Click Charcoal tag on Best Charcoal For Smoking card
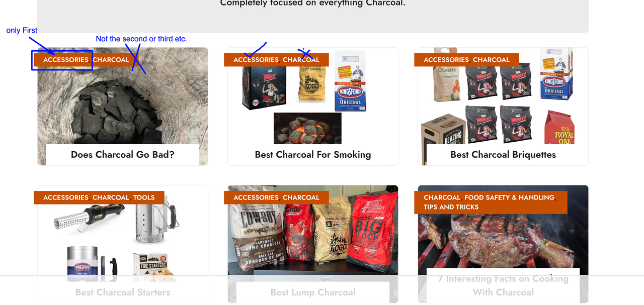Image resolution: width=644 pixels, height=305 pixels. pos(301,60)
